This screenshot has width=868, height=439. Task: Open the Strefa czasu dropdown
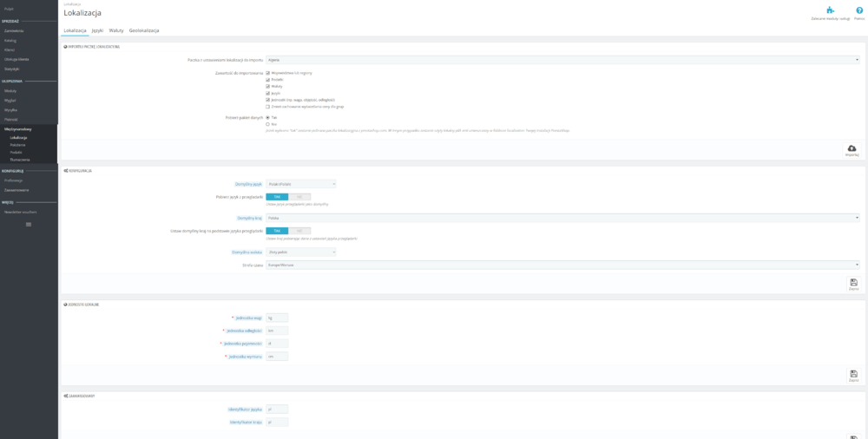point(563,265)
